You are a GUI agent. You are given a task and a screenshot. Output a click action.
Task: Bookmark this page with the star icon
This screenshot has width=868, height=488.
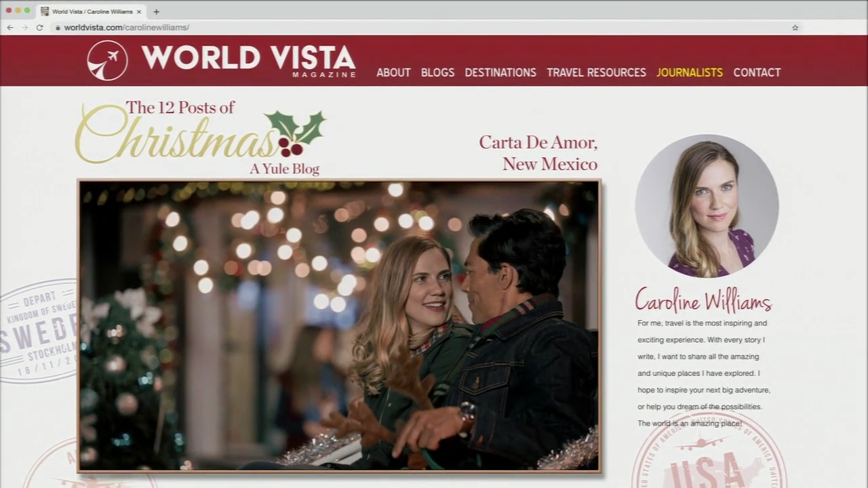[x=795, y=28]
